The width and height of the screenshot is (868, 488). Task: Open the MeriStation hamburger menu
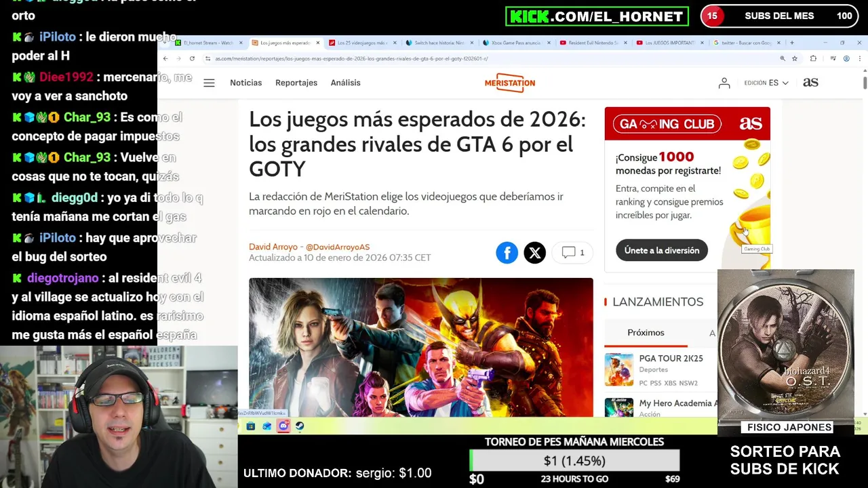pyautogui.click(x=209, y=83)
